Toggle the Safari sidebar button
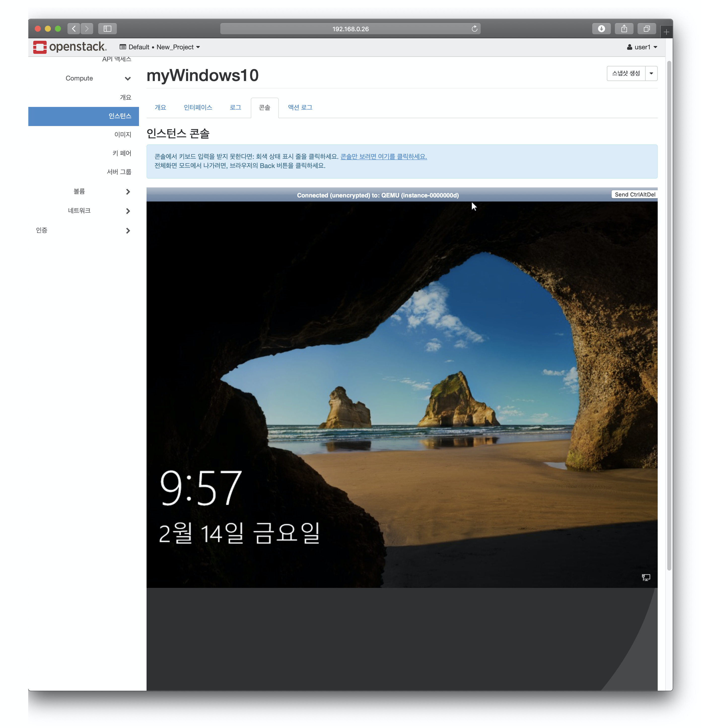This screenshot has width=701, height=728. (x=108, y=29)
